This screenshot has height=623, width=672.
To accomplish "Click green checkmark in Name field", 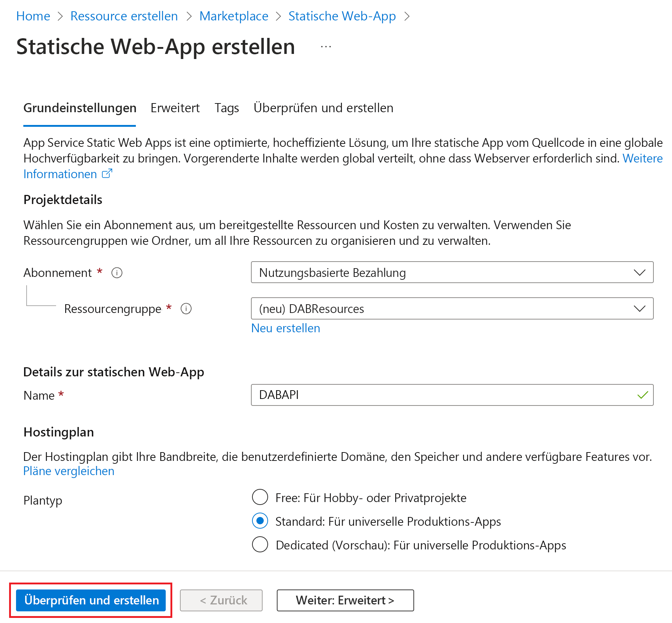I will coord(642,395).
